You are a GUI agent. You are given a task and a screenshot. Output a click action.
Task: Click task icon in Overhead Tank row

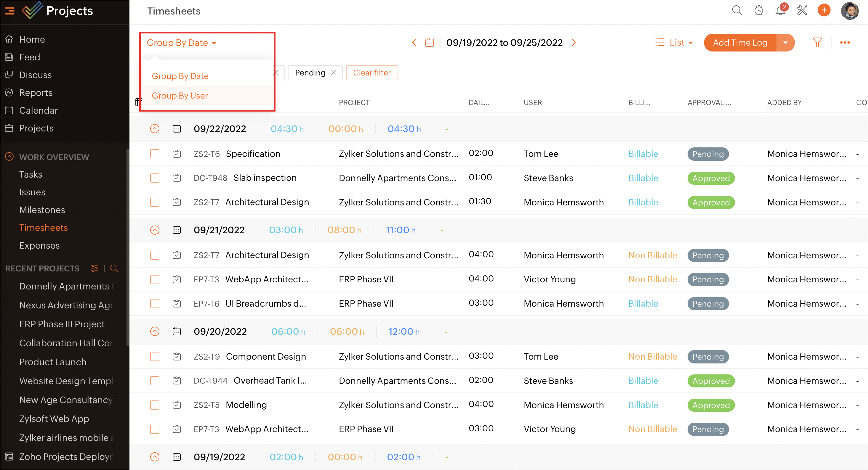177,381
